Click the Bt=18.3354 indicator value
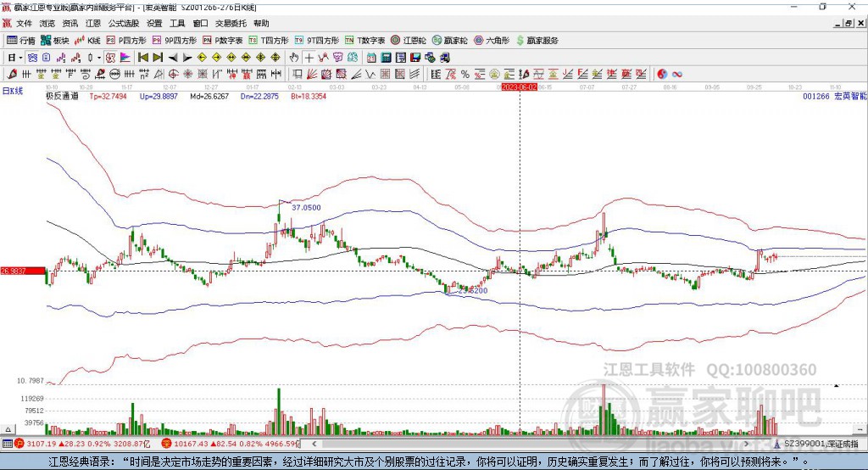Image resolution: width=868 pixels, height=470 pixels. [x=309, y=96]
